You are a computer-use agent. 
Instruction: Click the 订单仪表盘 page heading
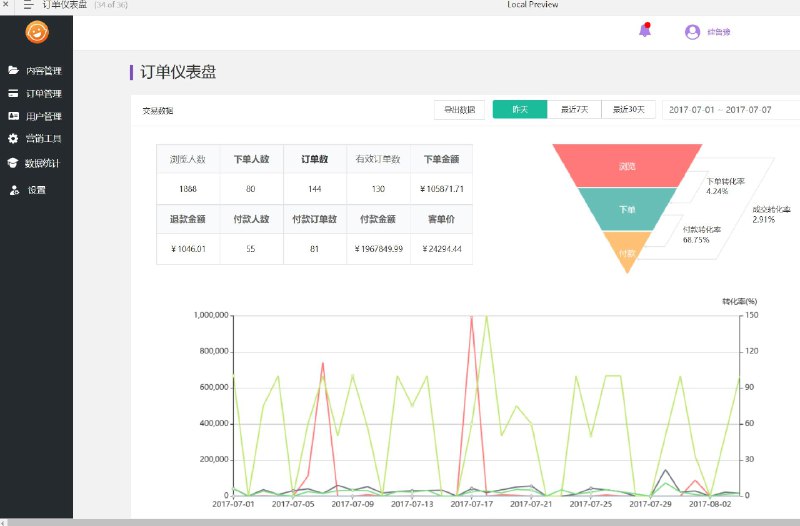click(178, 72)
